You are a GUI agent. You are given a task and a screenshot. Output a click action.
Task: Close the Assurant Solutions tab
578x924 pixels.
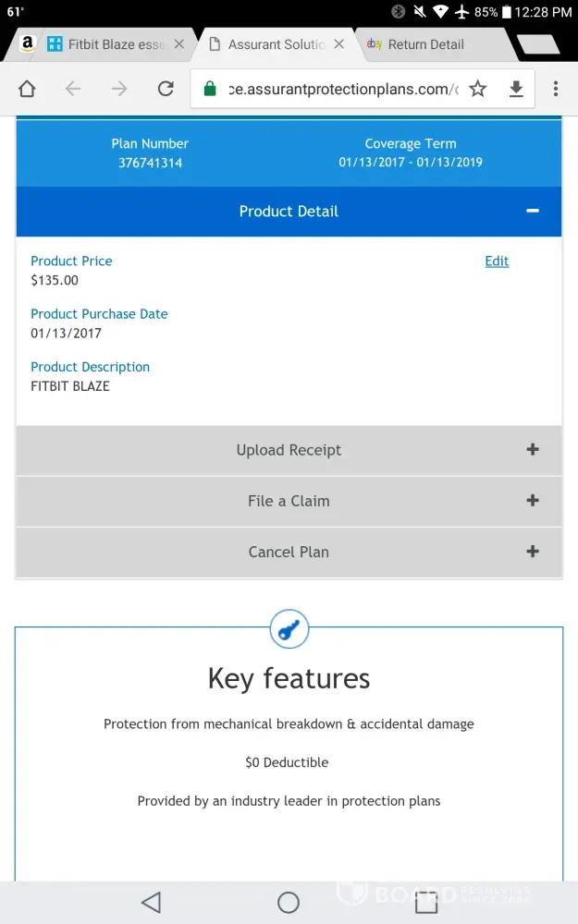[x=338, y=44]
